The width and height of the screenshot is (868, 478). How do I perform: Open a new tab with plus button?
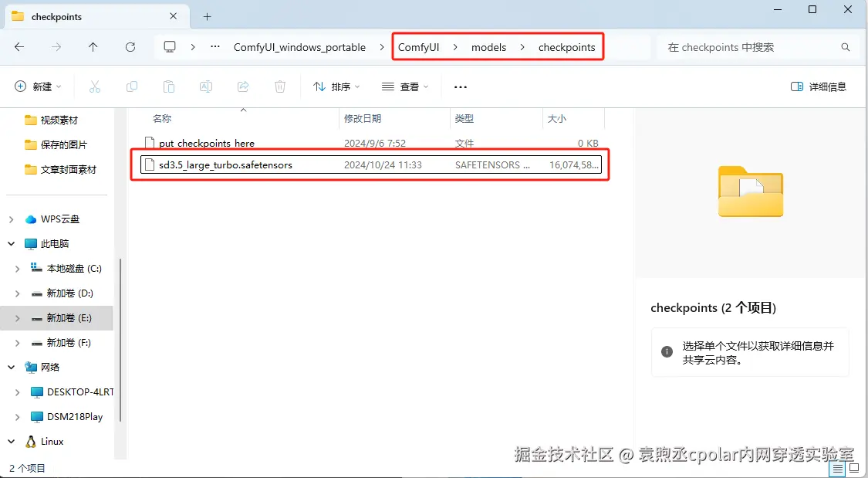coord(207,17)
